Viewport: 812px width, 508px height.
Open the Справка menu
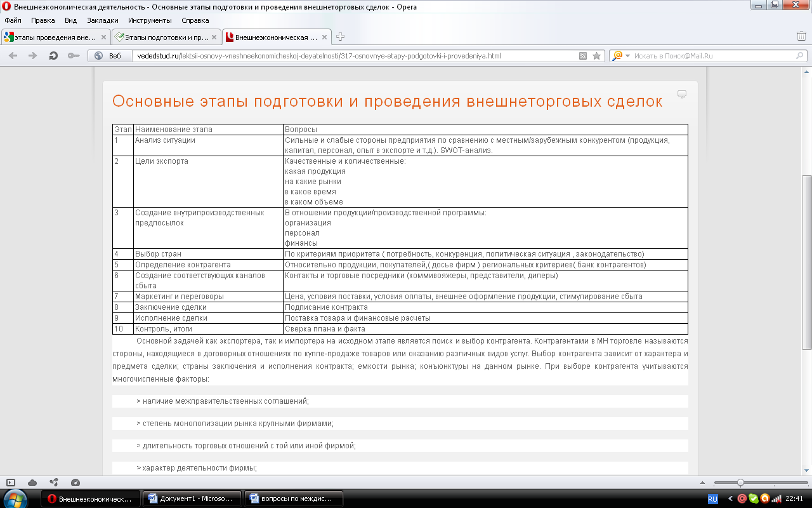(195, 20)
